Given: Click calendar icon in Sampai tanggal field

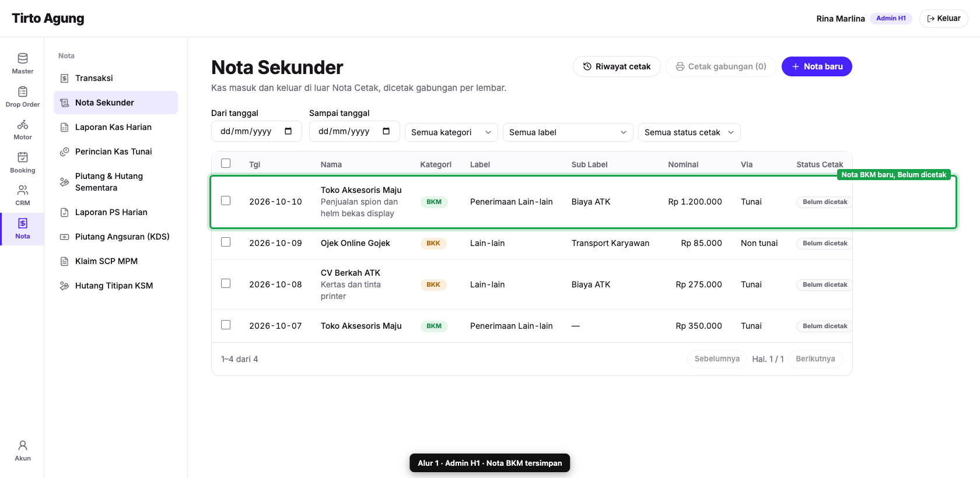Looking at the screenshot, I should coord(386,131).
